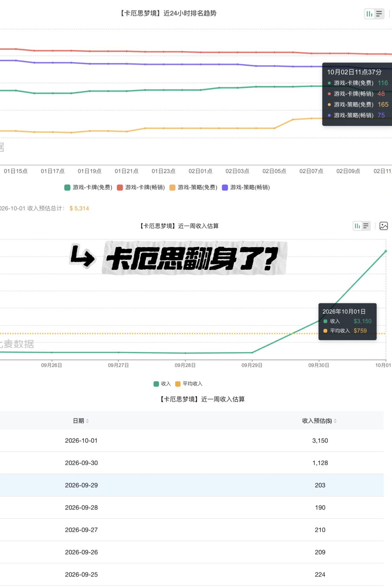Click the 02日03点 axis label
392x588 pixels.
click(237, 171)
